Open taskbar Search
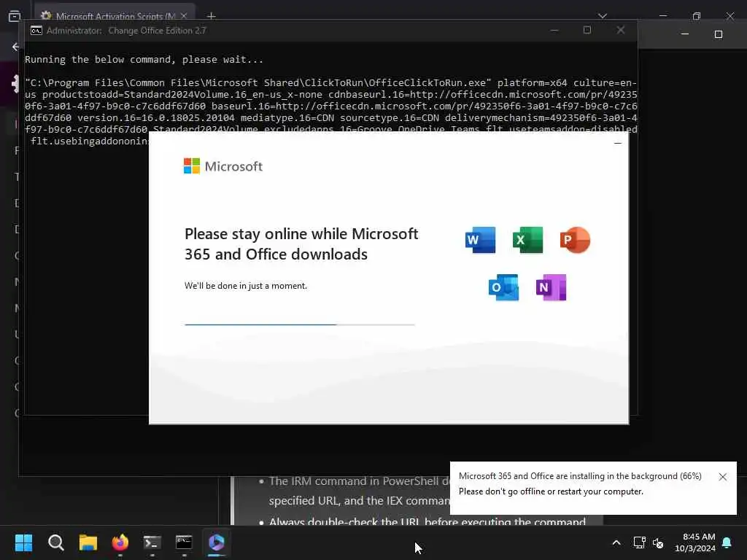Viewport: 747px width, 560px height. (x=55, y=542)
